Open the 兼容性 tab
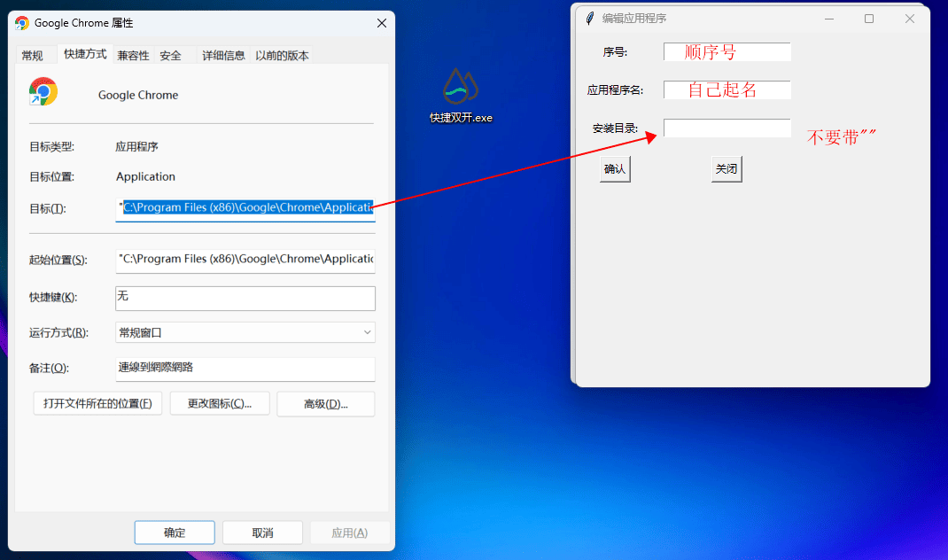The width and height of the screenshot is (948, 560). tap(133, 56)
